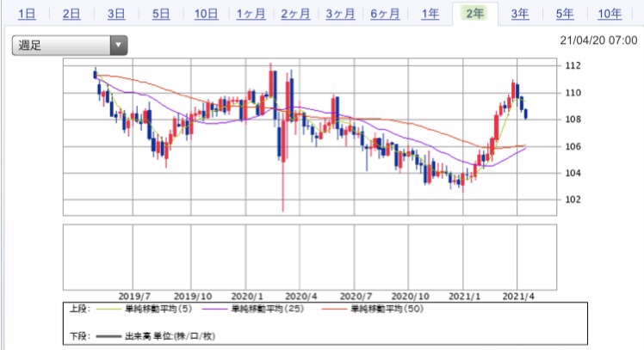The height and width of the screenshot is (350, 644).
Task: Click the latest blue candlestick near 108
Action: pyautogui.click(x=526, y=114)
